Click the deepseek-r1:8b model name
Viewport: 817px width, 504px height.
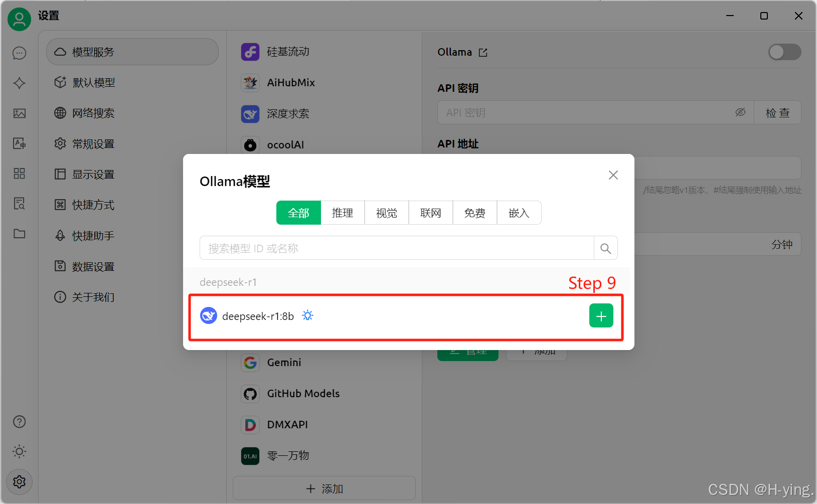coord(258,316)
